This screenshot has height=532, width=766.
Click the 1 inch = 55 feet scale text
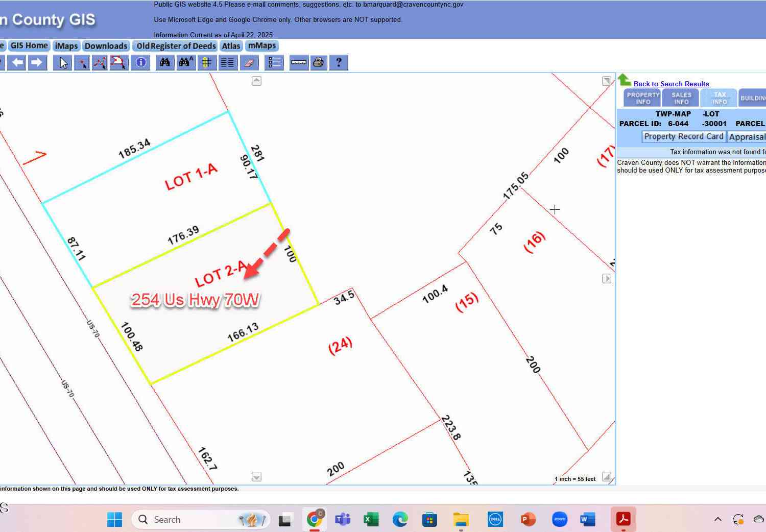(575, 479)
